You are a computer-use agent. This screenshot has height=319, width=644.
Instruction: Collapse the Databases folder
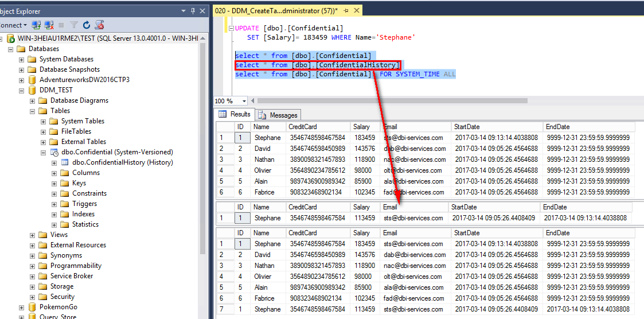[x=11, y=49]
